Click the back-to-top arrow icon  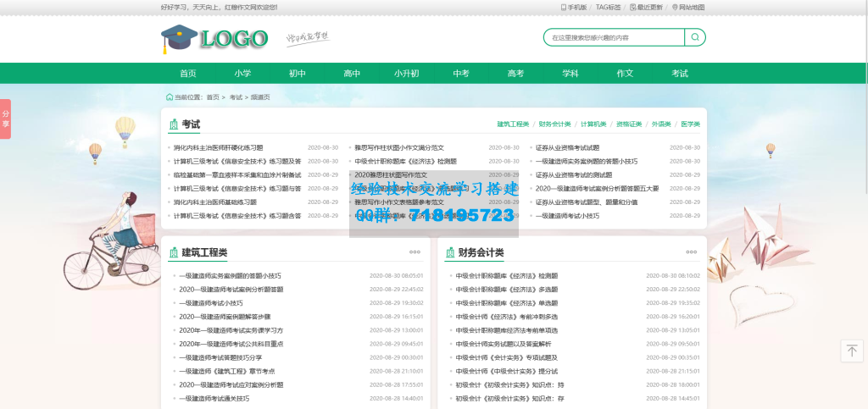pos(852,351)
